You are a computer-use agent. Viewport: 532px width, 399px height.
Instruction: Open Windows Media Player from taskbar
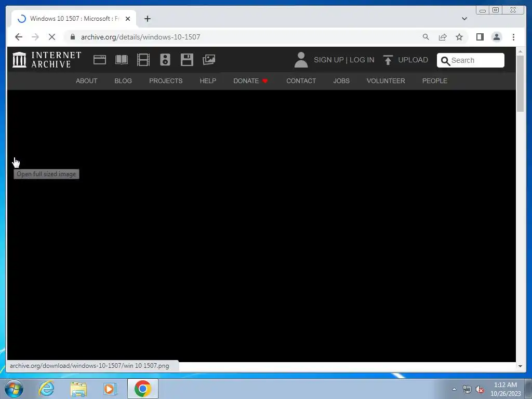click(110, 389)
